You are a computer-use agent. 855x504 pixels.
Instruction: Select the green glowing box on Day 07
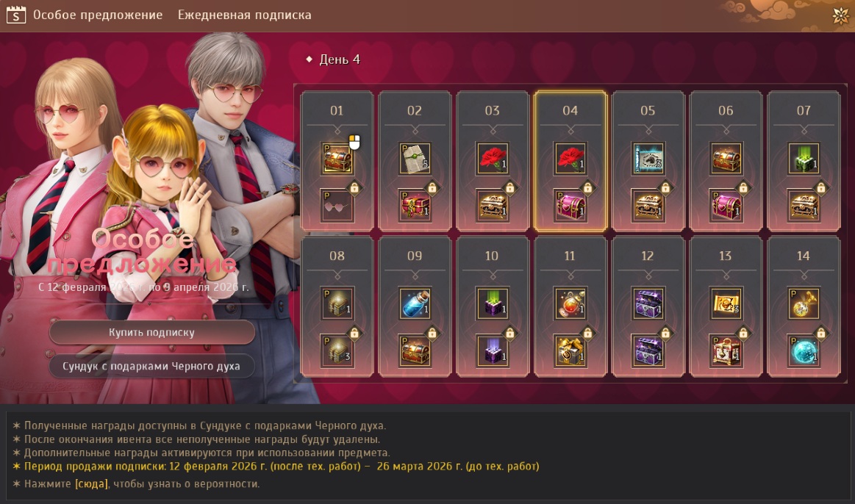pos(804,159)
